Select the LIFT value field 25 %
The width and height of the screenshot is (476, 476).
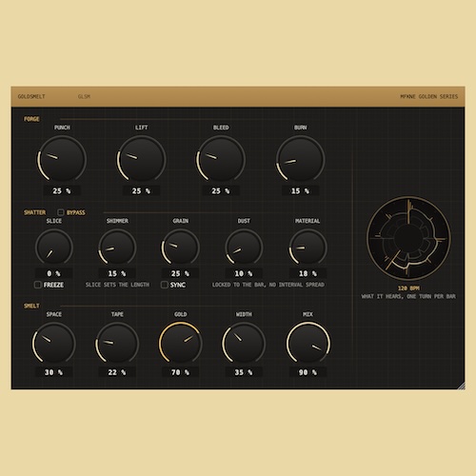(x=141, y=190)
